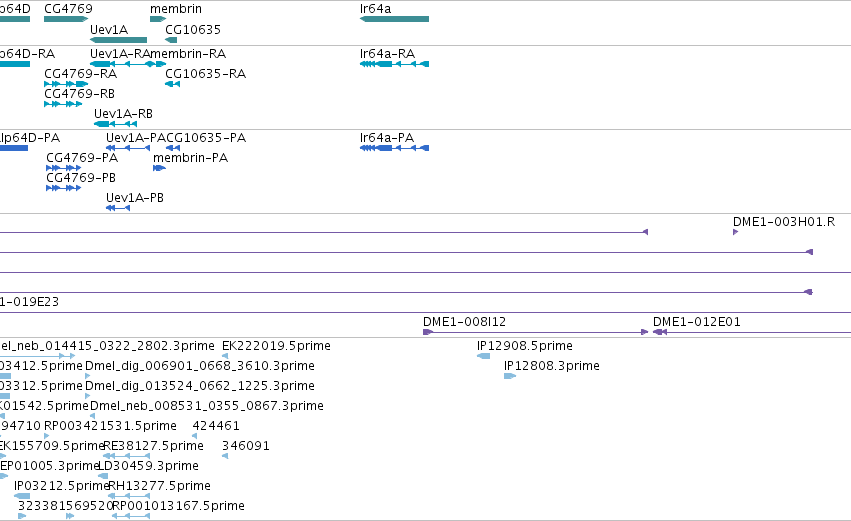Select the CG10635-PA protein label
Viewport: 851px width, 521px height.
[206, 138]
